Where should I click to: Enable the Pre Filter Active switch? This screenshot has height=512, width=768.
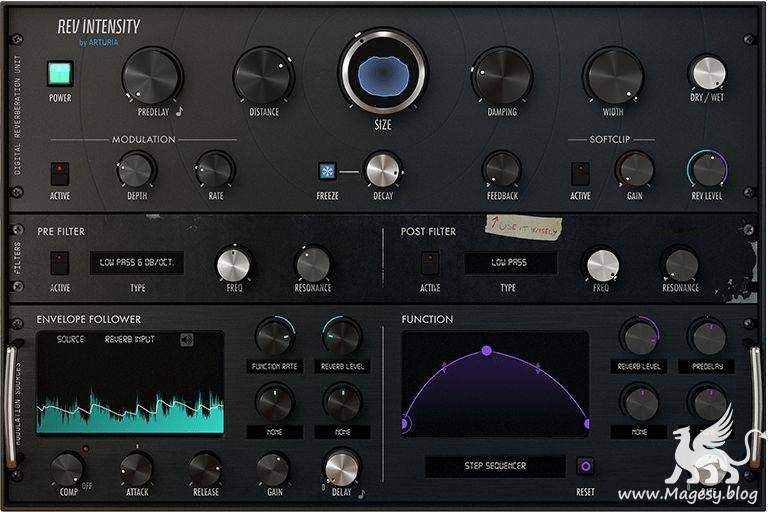60,263
